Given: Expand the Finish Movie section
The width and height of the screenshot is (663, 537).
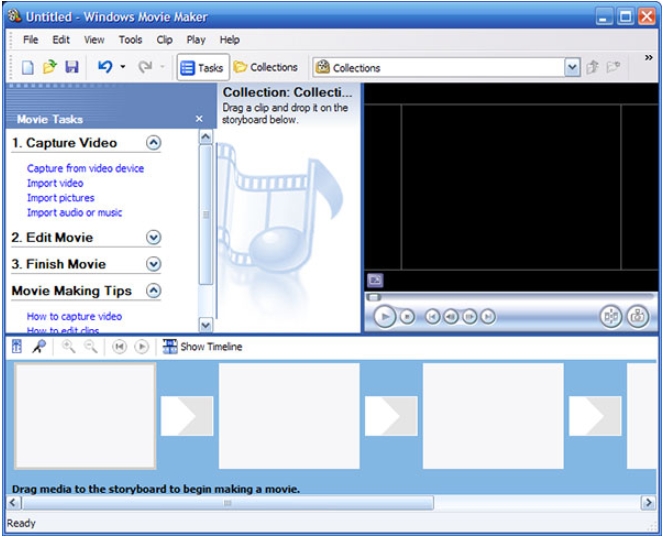Looking at the screenshot, I should tap(153, 264).
